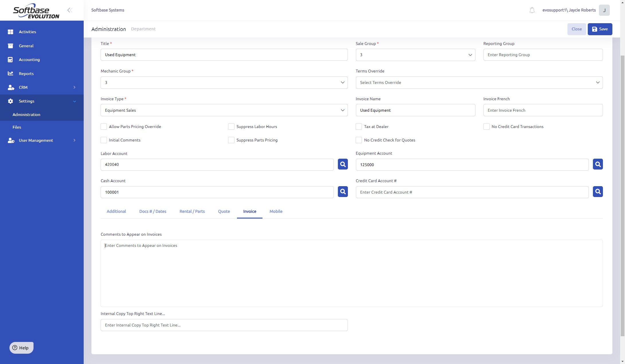
Task: Switch to the Quote tab
Action: tap(224, 211)
